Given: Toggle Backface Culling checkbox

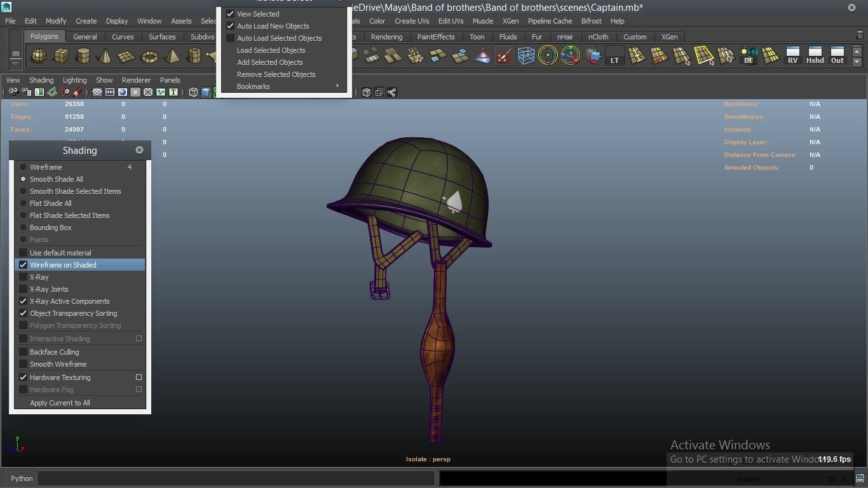Looking at the screenshot, I should point(24,352).
